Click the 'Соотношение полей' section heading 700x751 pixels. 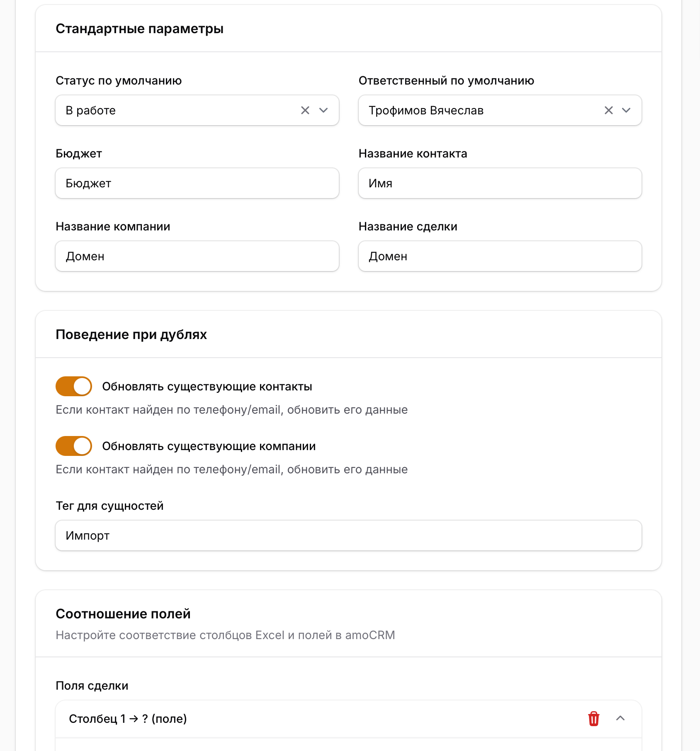click(x=123, y=614)
